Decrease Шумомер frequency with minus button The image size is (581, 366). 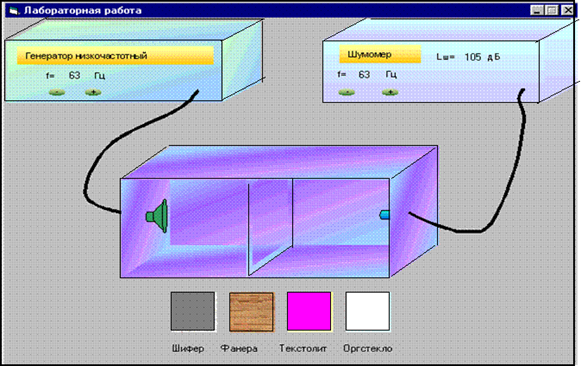click(347, 92)
